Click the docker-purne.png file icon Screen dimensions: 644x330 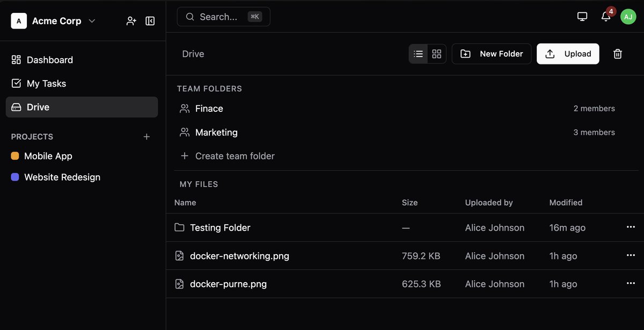coord(179,284)
